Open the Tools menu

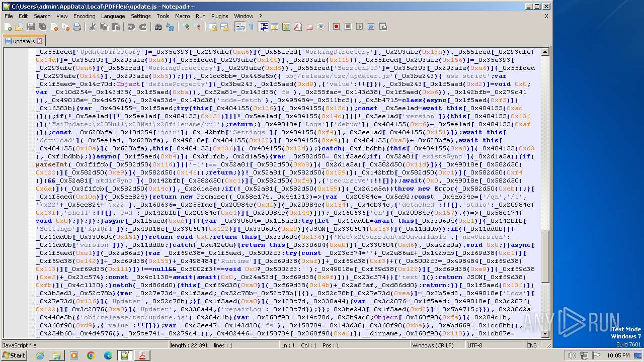coord(163,16)
